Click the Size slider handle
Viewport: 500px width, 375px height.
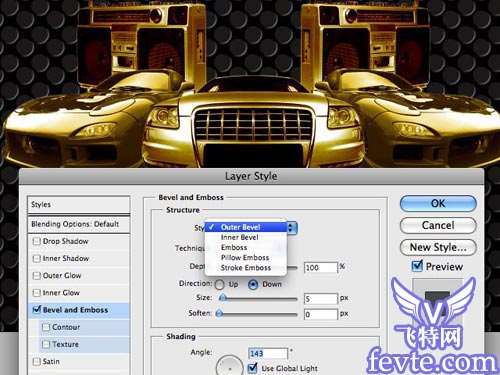(x=223, y=298)
